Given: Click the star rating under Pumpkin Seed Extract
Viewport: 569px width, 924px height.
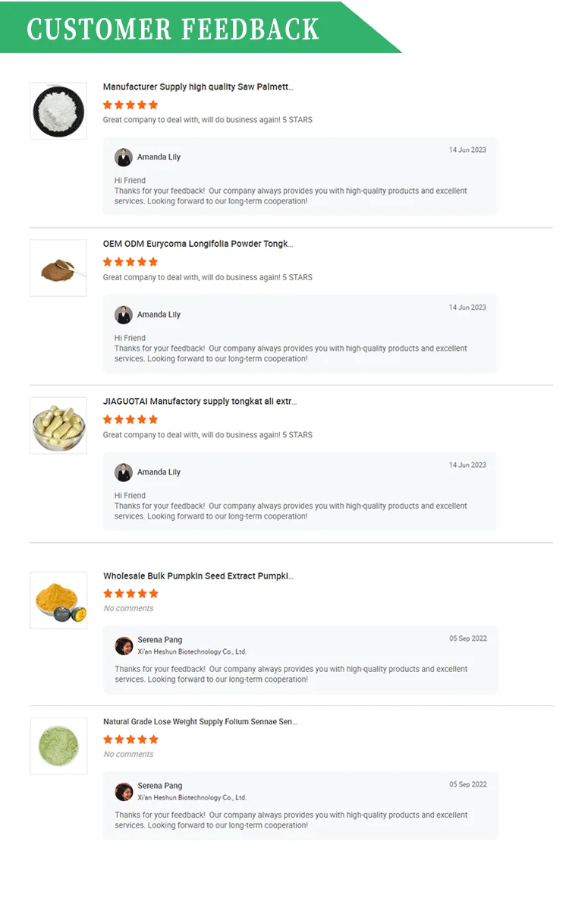Looking at the screenshot, I should [130, 594].
